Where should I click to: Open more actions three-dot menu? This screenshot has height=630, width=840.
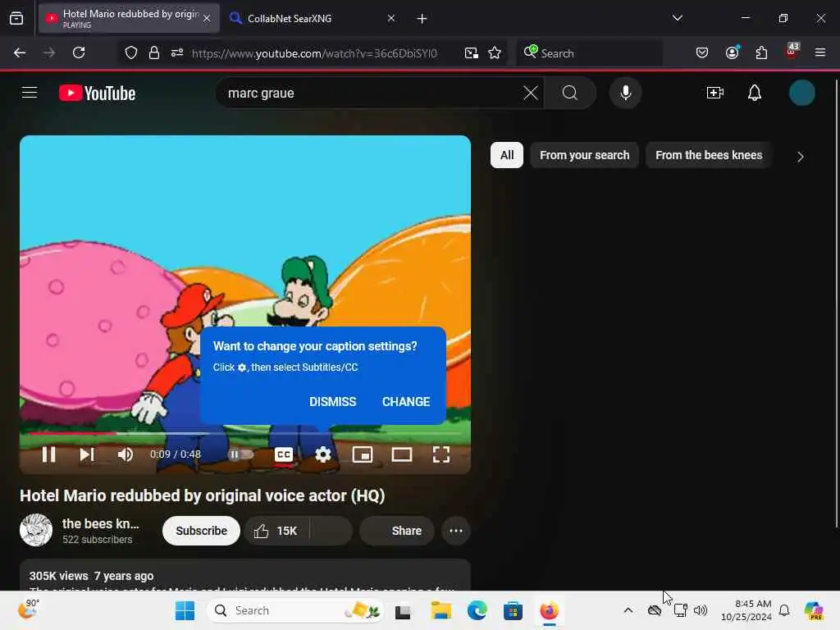pyautogui.click(x=456, y=531)
